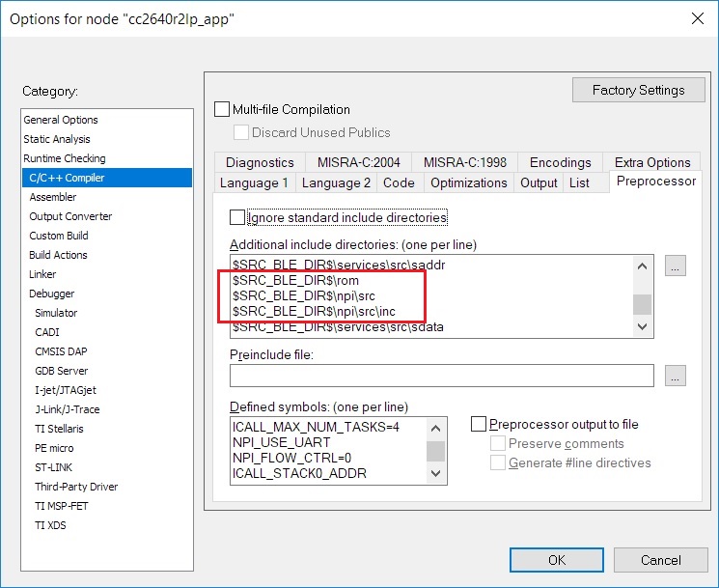Choose J-Link/J-Trace debugger category

tap(67, 409)
